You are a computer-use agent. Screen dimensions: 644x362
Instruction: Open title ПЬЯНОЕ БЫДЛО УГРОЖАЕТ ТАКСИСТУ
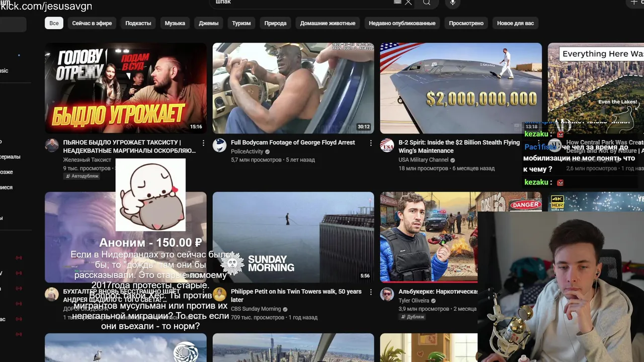[x=129, y=146]
